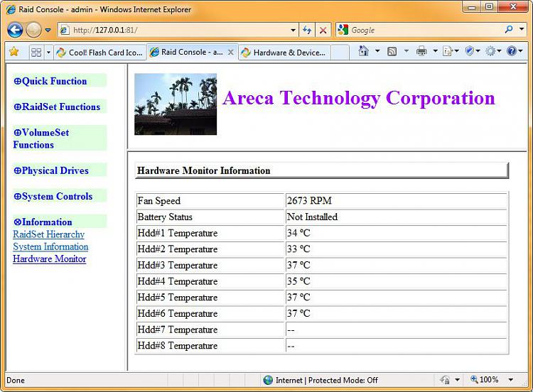533x392 pixels.
Task: Refresh the page with the refresh icon
Action: tap(307, 31)
